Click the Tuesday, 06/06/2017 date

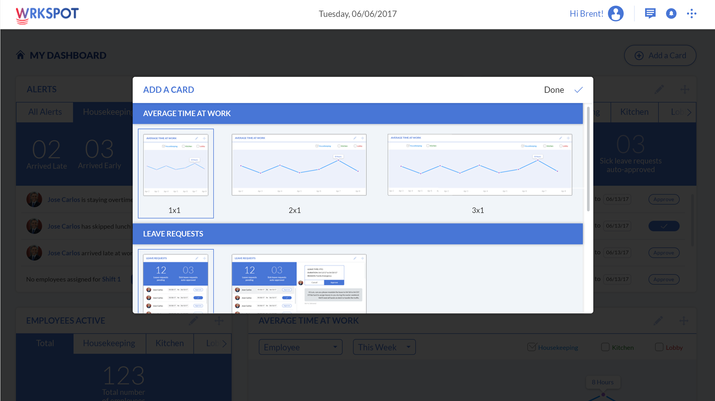(358, 14)
